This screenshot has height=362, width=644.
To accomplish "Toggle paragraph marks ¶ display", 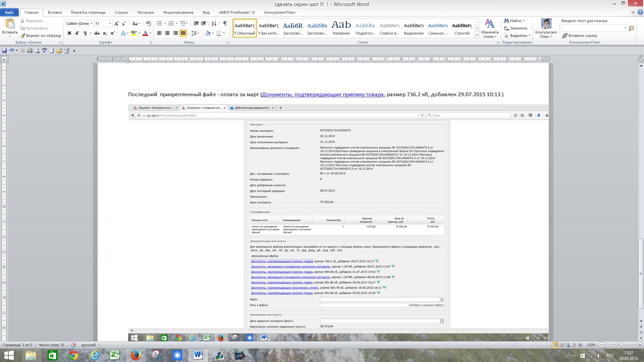I will 225,23.
